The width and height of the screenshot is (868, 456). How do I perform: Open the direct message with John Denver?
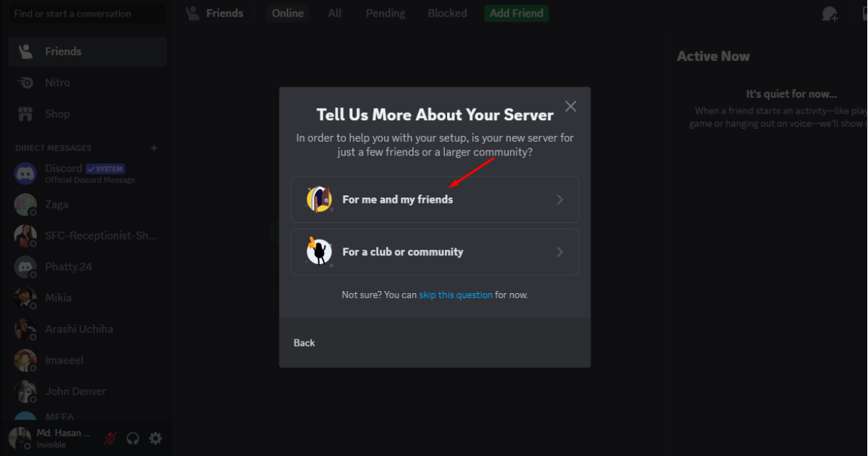coord(88,392)
